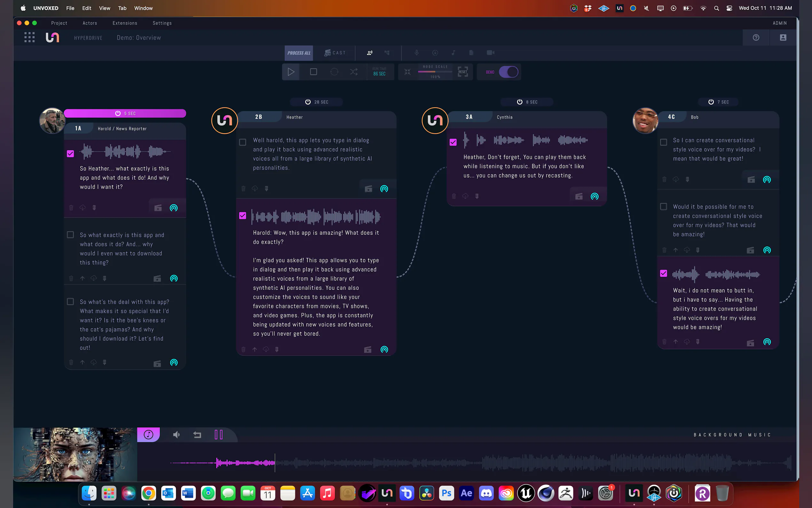Open the Actors menu
Screen dimensions: 812x508
point(90,23)
